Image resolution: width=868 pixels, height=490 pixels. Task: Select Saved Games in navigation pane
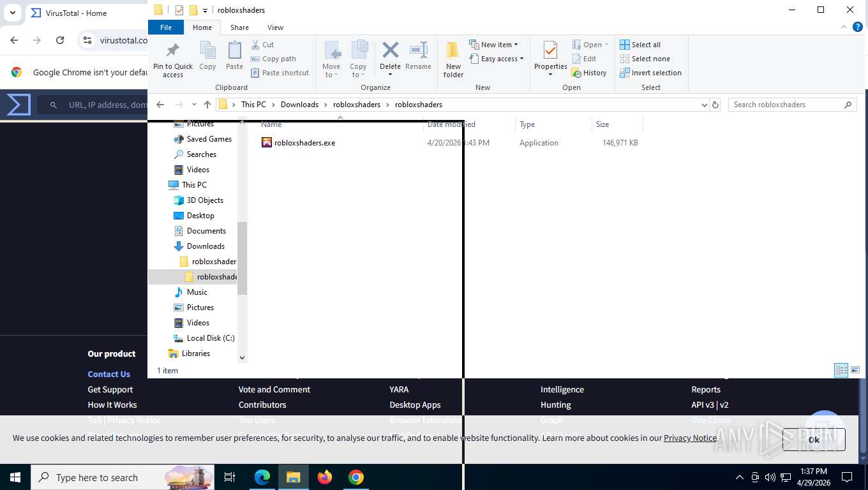(x=209, y=139)
